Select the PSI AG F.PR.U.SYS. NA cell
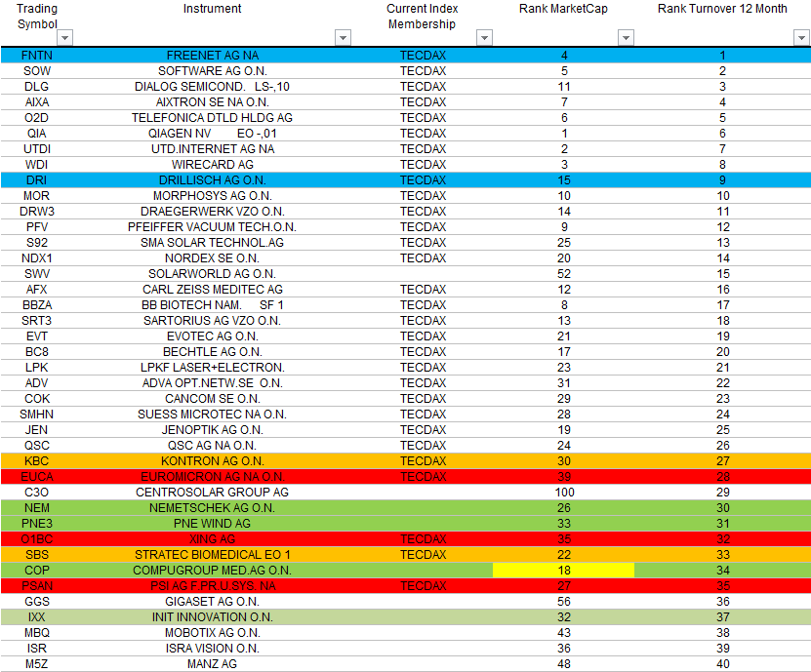The height and width of the screenshot is (672, 811). coord(213,585)
